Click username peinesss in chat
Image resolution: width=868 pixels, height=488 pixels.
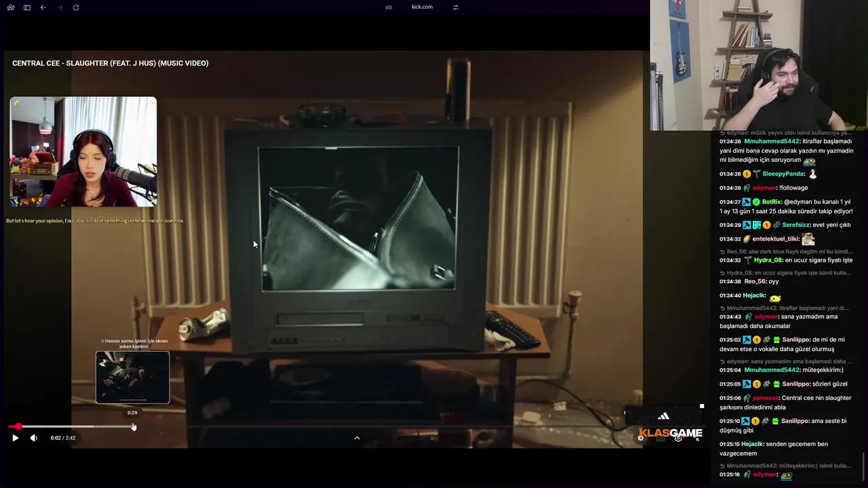click(766, 399)
